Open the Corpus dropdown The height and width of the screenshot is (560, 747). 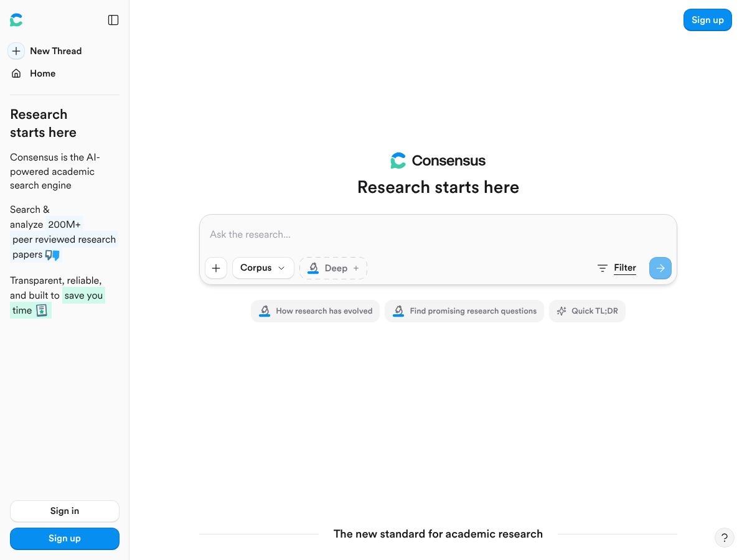pos(263,268)
